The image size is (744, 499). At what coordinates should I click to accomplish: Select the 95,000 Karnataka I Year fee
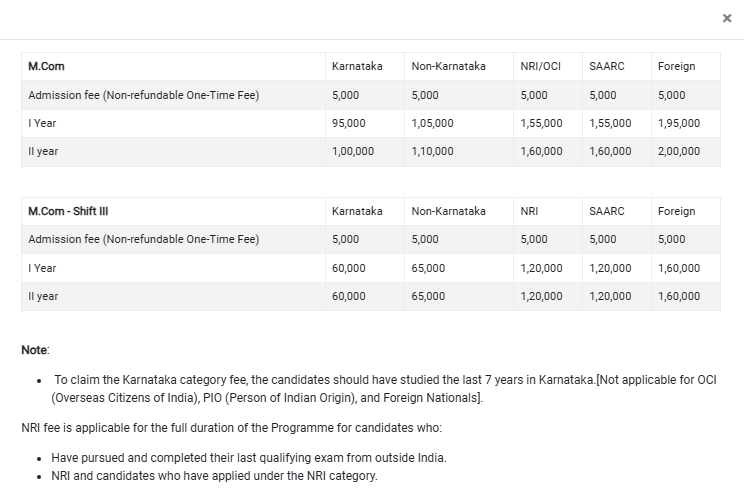click(x=349, y=123)
